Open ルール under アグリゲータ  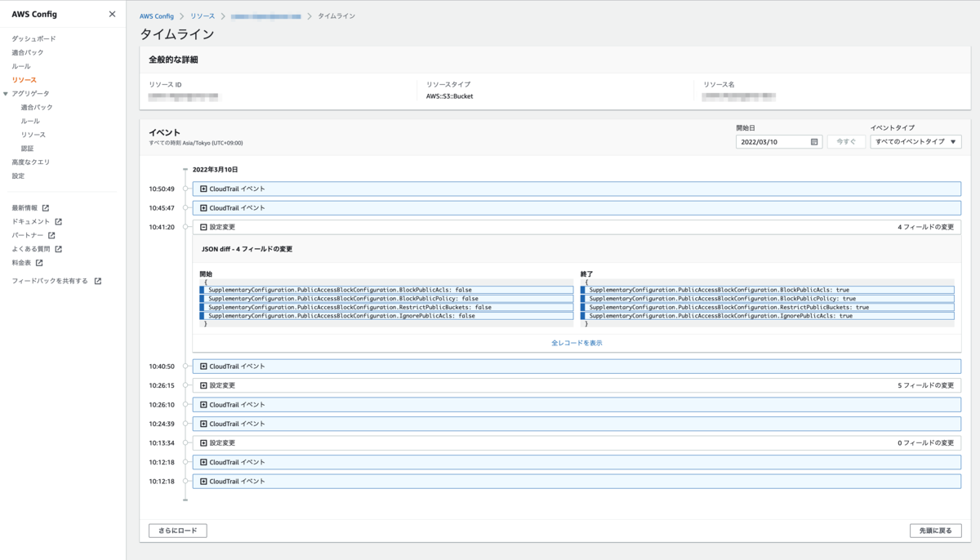tap(30, 121)
